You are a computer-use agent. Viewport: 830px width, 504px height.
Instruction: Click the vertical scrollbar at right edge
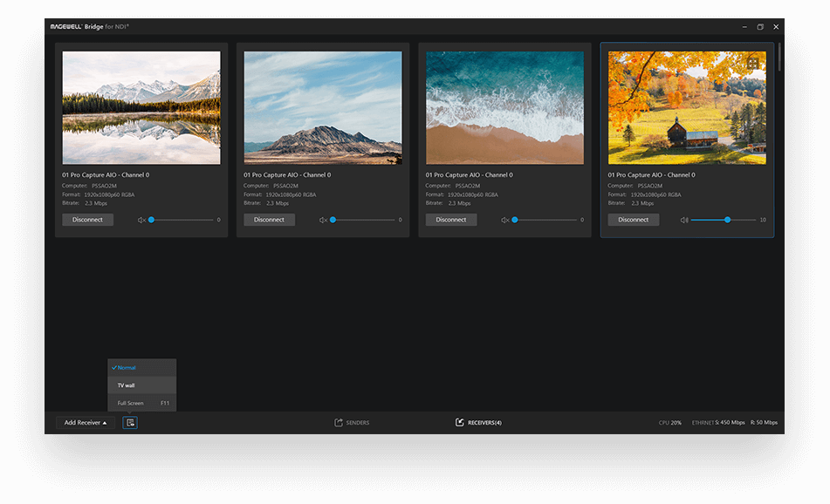(779, 58)
